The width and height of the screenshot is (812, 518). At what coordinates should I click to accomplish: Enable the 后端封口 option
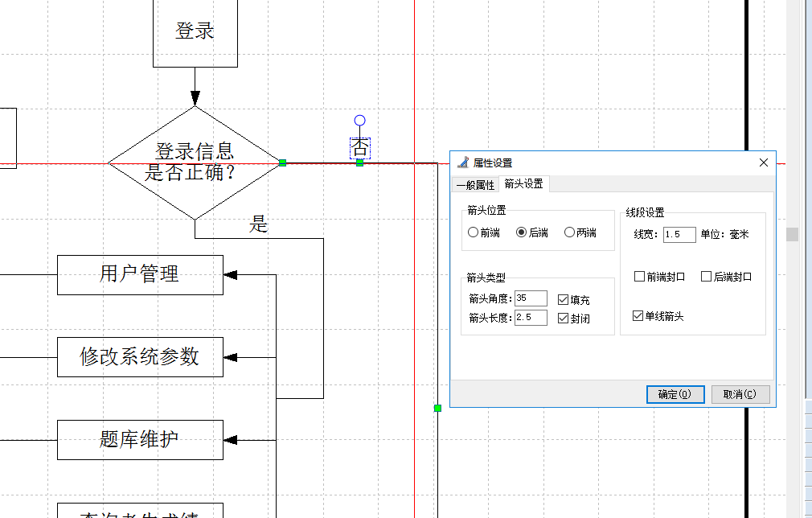pyautogui.click(x=706, y=277)
